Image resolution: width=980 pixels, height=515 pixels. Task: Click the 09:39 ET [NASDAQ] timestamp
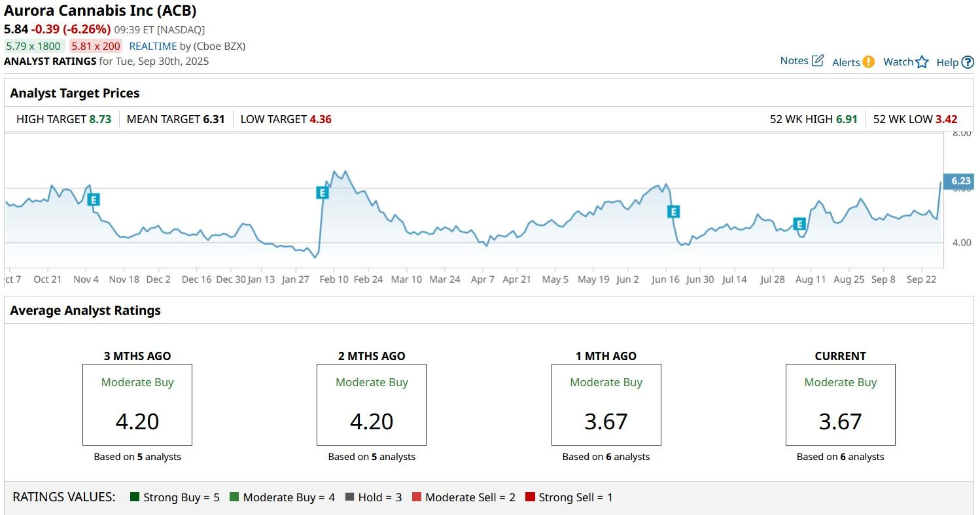(160, 29)
